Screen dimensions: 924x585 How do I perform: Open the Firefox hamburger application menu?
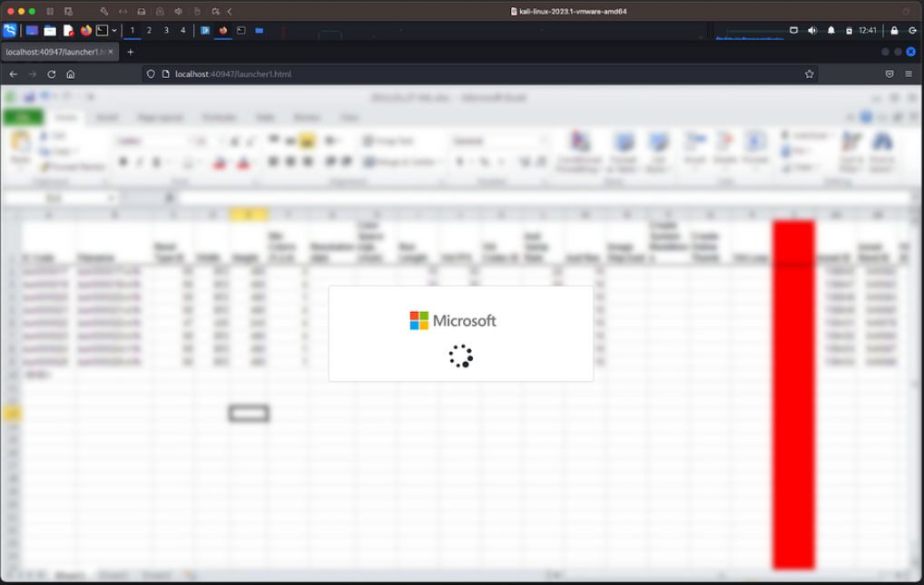[909, 74]
